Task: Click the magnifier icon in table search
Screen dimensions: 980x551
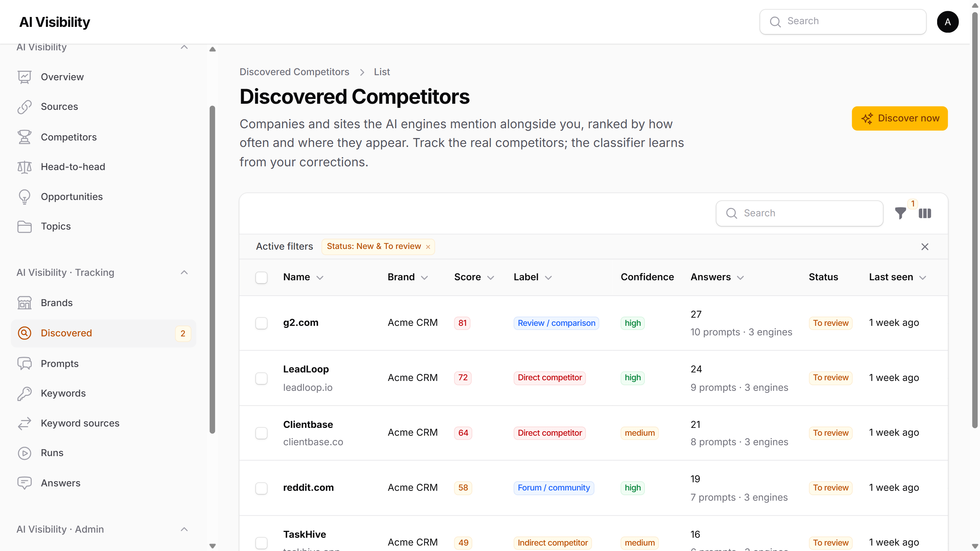Action: point(732,213)
